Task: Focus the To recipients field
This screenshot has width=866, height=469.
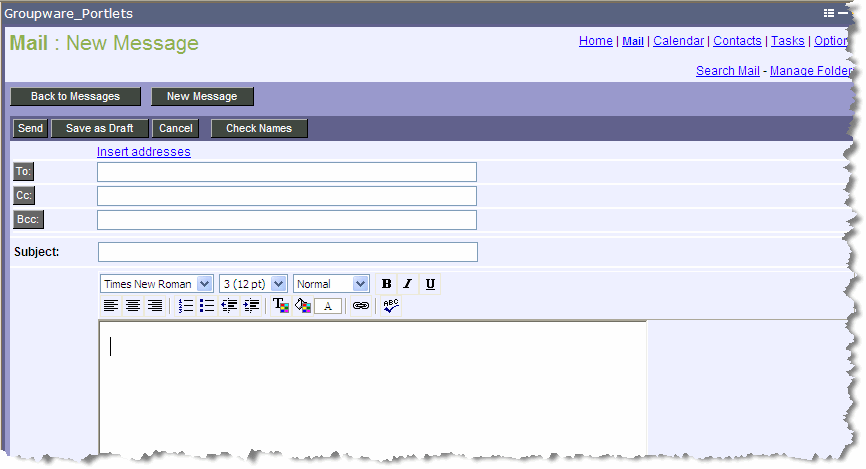Action: [287, 172]
